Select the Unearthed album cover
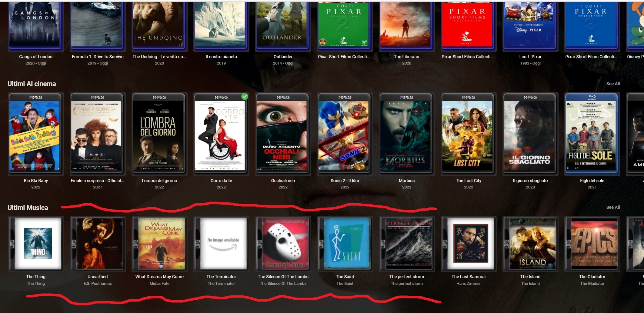 coord(98,244)
